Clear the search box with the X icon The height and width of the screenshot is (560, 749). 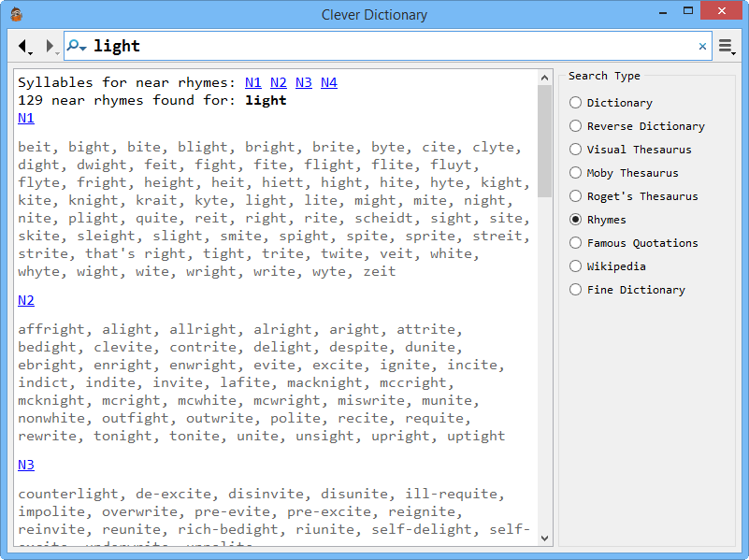(x=702, y=47)
